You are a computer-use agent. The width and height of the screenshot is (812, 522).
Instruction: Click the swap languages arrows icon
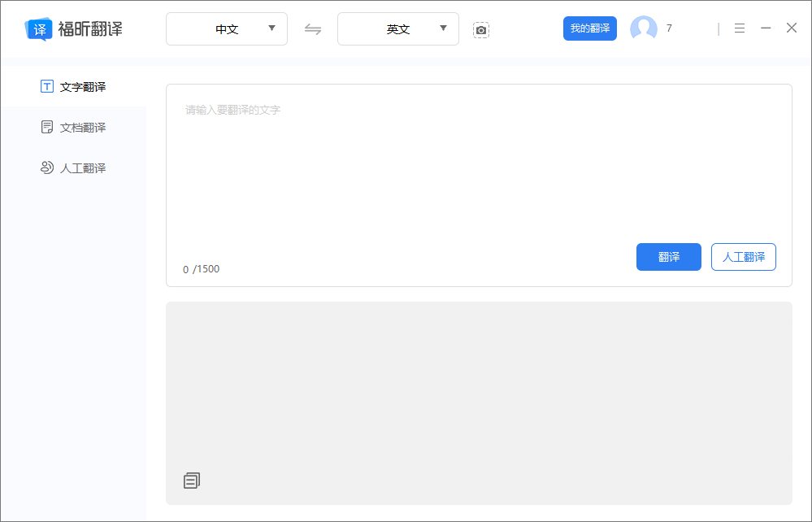[313, 28]
